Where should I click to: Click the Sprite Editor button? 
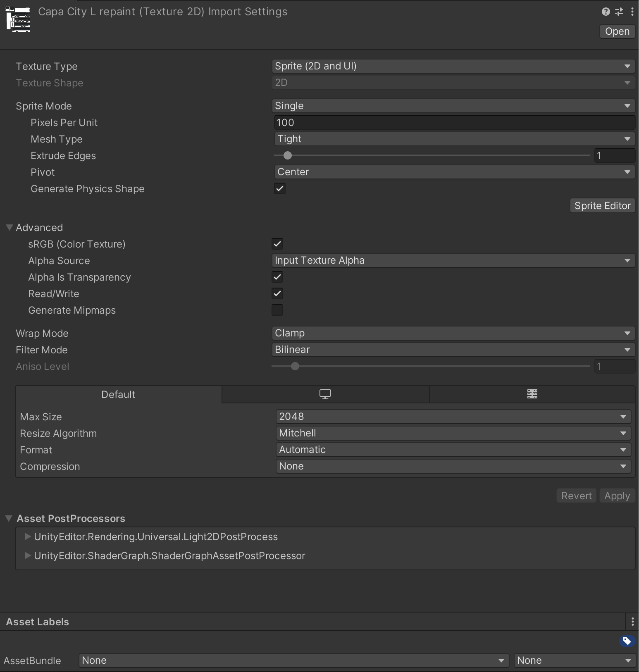(x=602, y=206)
